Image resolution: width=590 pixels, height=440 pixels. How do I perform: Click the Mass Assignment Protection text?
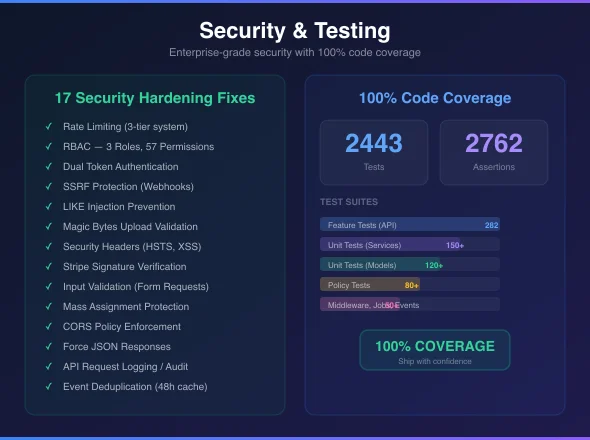(126, 306)
